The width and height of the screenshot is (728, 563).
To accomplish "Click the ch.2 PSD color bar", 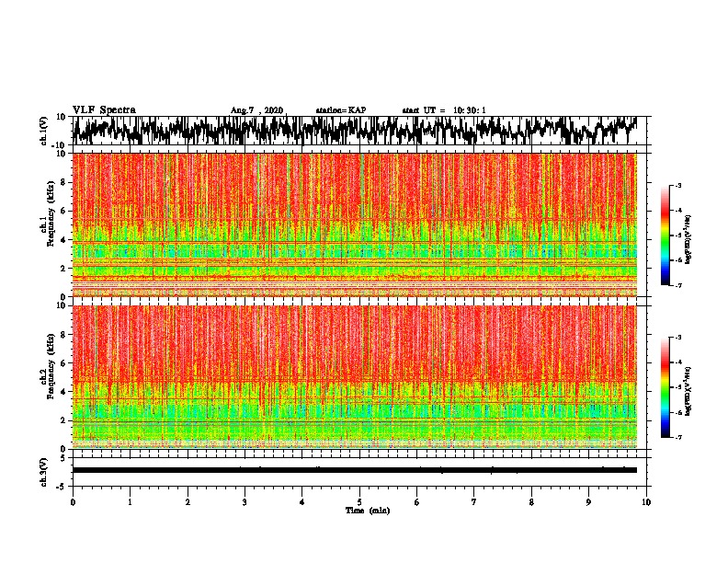I will [x=665, y=387].
